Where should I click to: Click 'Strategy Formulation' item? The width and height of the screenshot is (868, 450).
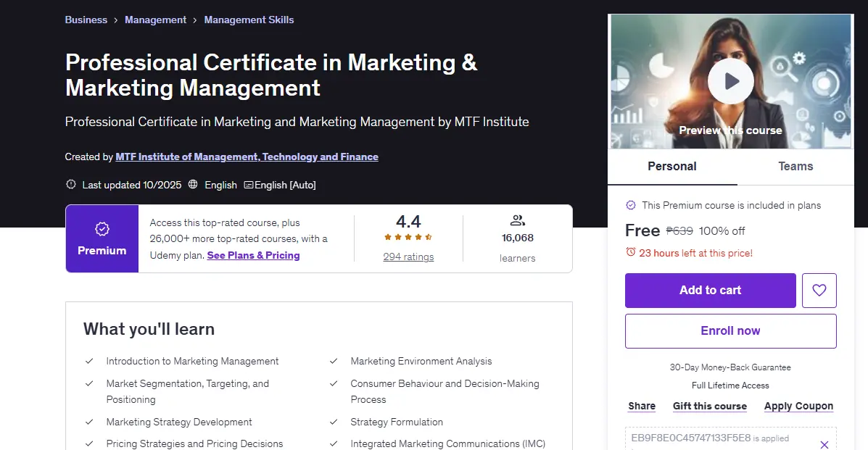point(397,422)
